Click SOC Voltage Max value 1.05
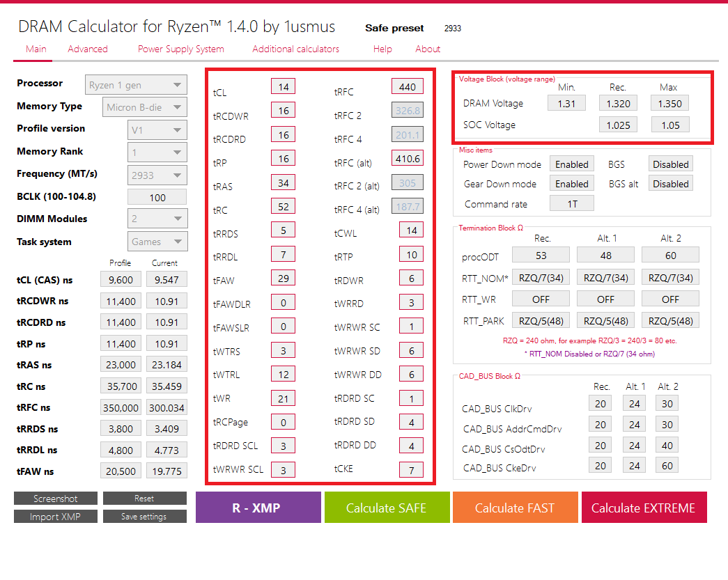The width and height of the screenshot is (728, 580). pos(670,125)
